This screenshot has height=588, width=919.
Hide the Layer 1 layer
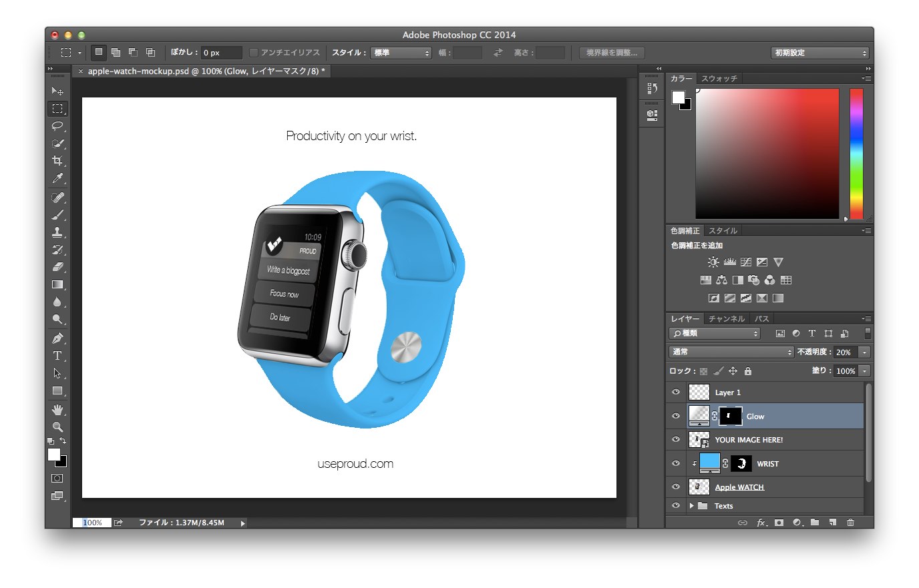[x=676, y=392]
